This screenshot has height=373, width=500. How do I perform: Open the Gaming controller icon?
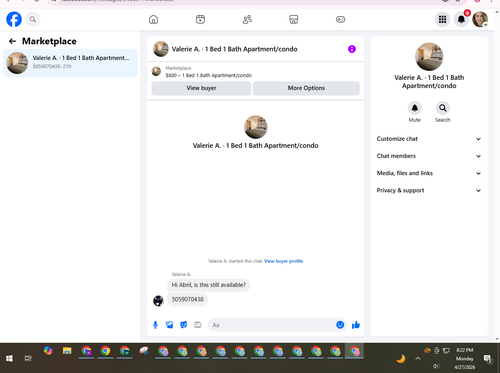(340, 19)
